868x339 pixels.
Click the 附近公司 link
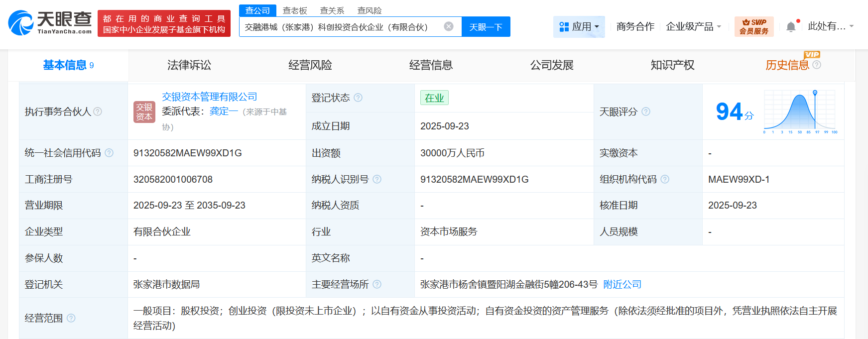[x=622, y=284]
